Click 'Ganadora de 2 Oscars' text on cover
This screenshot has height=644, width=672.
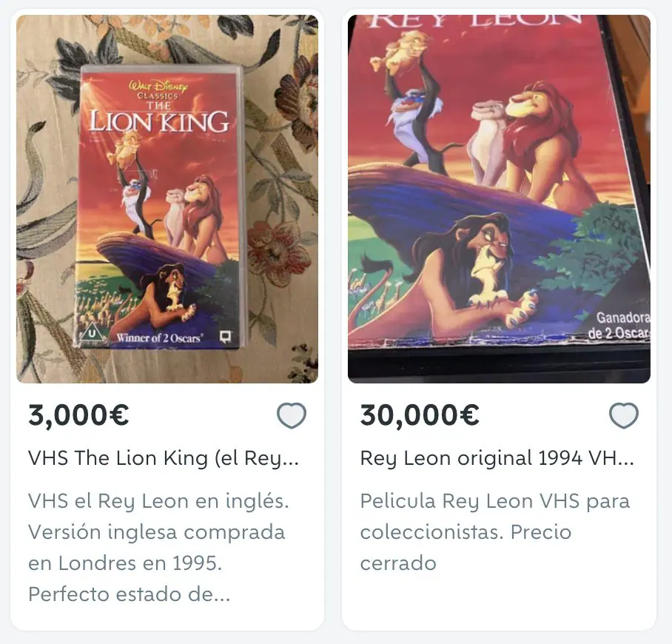pos(620,326)
